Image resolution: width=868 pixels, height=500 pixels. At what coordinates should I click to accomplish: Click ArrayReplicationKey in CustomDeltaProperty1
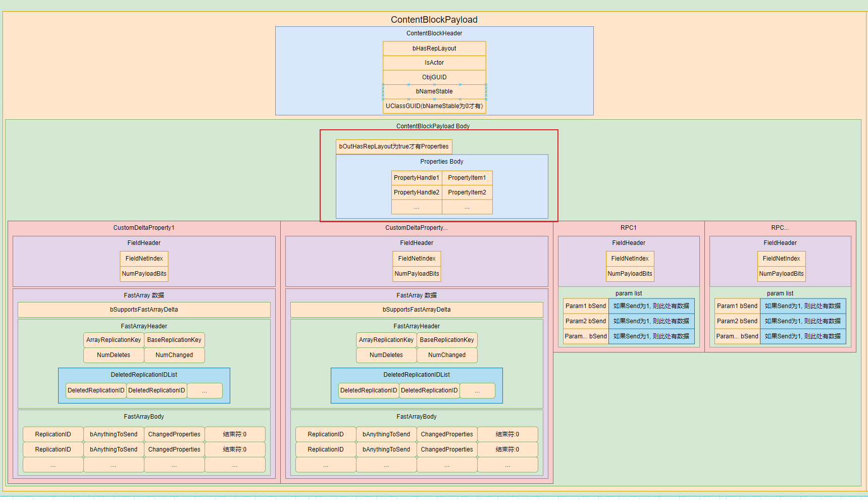(x=114, y=340)
